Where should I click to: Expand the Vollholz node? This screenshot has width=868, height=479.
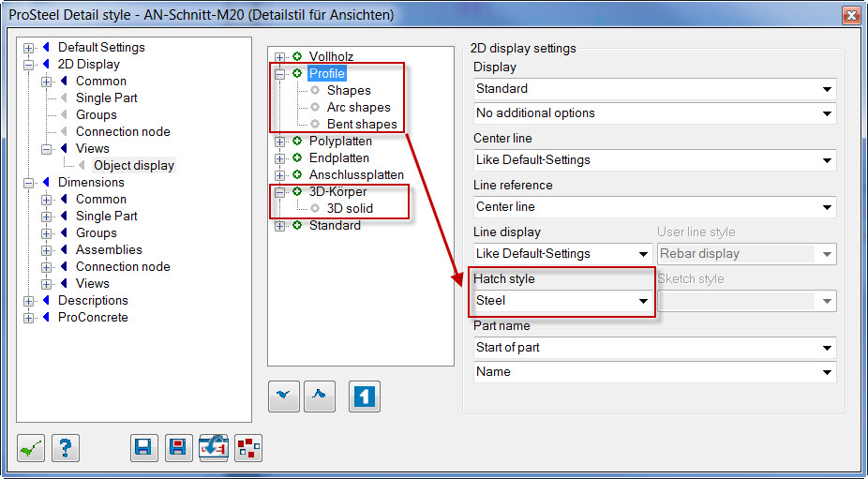(x=280, y=57)
